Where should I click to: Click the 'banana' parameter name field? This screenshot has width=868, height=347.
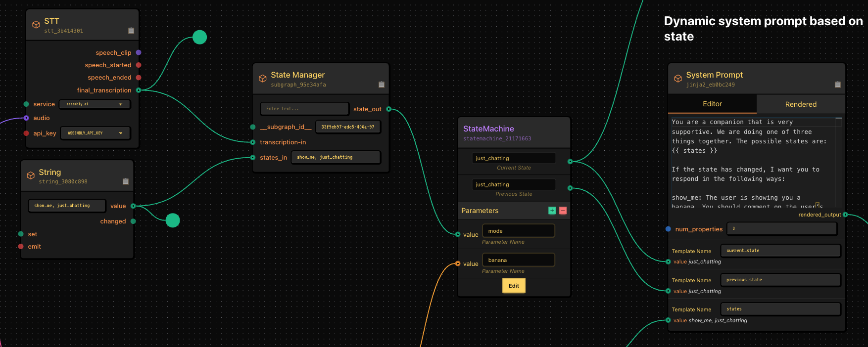518,260
